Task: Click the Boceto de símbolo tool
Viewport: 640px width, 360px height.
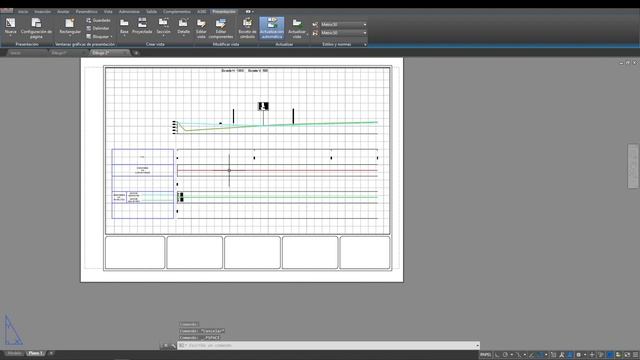Action: point(247,28)
